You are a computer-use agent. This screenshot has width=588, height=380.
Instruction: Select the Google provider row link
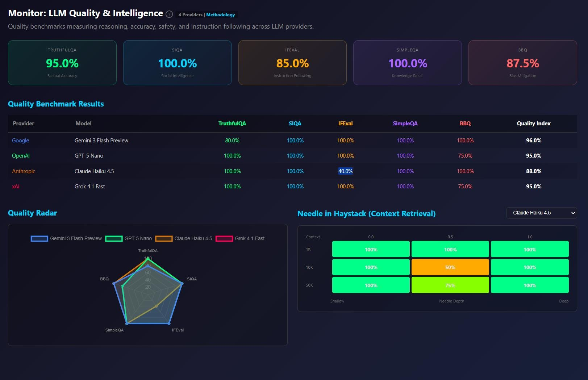coord(21,141)
